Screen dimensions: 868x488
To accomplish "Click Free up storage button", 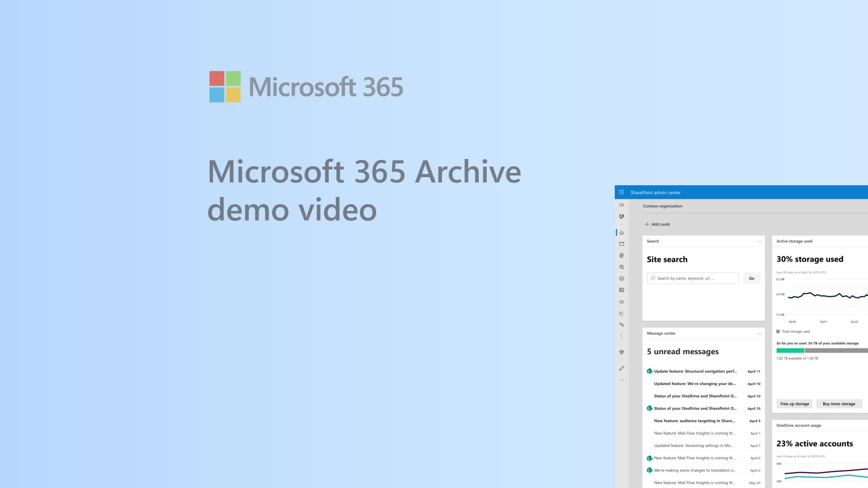I will 794,404.
